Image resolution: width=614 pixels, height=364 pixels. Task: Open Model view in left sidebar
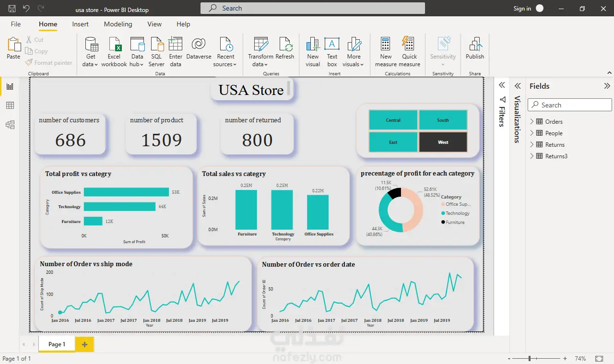10,125
